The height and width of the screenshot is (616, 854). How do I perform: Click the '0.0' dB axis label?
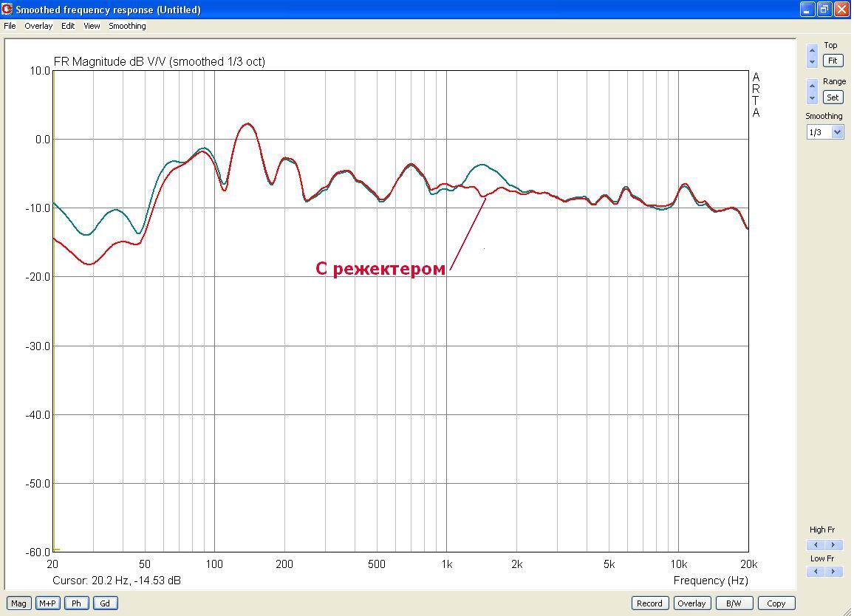[x=43, y=140]
